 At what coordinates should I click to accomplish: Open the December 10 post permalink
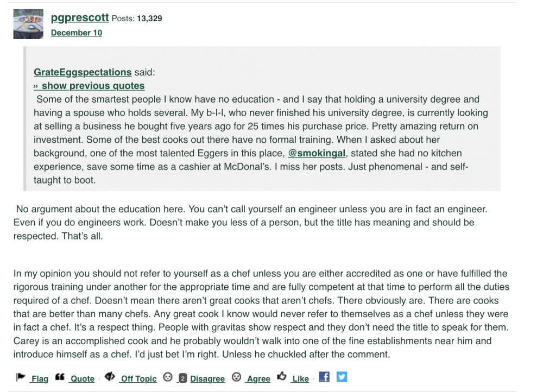pos(76,33)
